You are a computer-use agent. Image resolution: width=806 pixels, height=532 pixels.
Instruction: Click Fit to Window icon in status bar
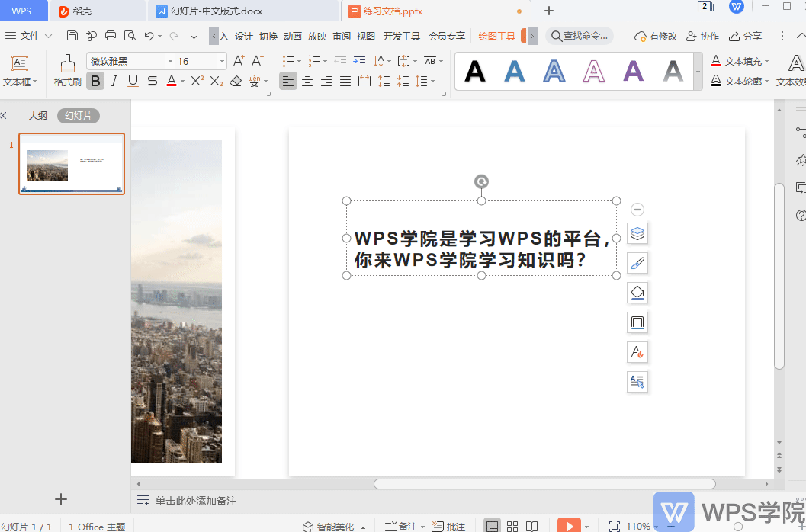click(615, 526)
